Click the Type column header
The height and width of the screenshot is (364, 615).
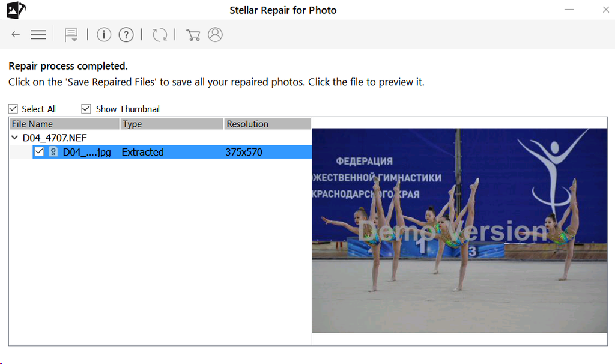click(171, 124)
